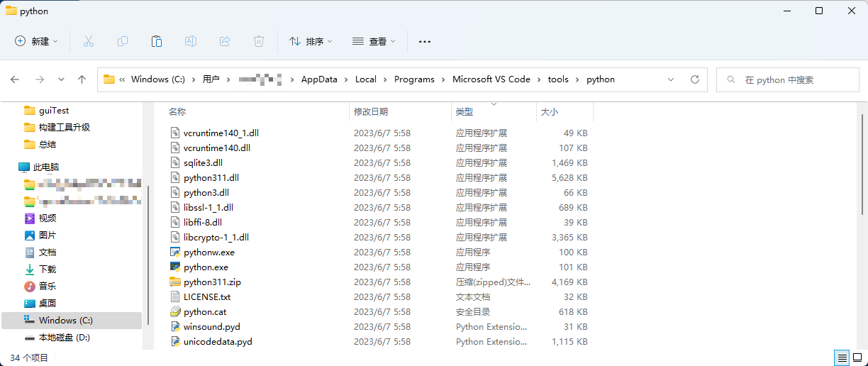Go up one folder with up arrow
The width and height of the screenshot is (868, 366).
tap(82, 79)
